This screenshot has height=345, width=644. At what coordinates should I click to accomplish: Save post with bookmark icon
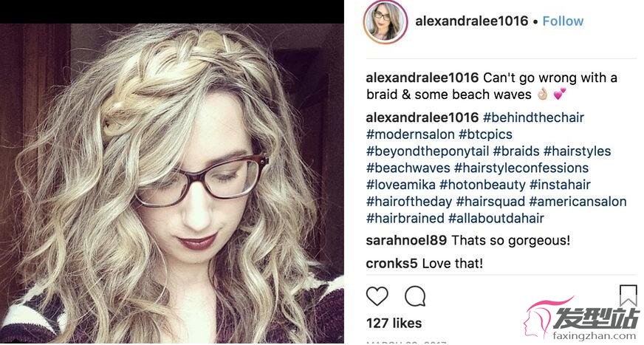coord(628,296)
